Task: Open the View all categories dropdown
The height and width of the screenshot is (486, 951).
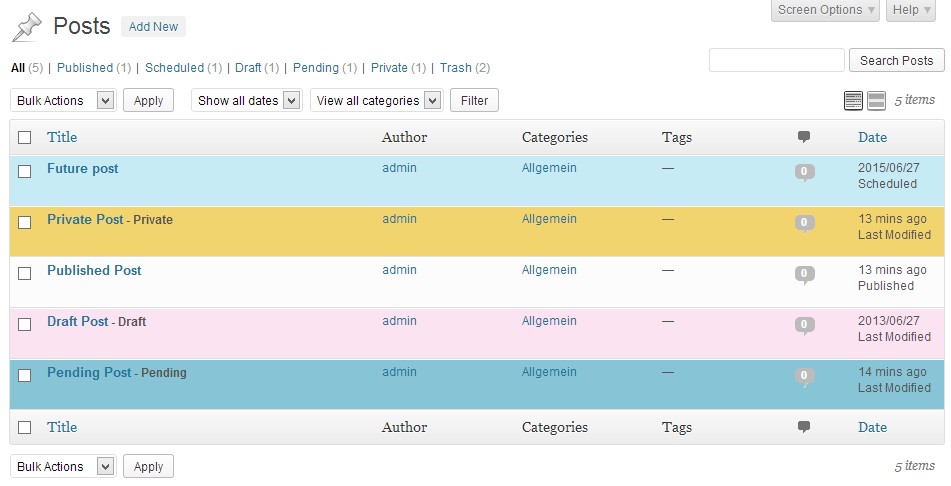Action: click(376, 100)
